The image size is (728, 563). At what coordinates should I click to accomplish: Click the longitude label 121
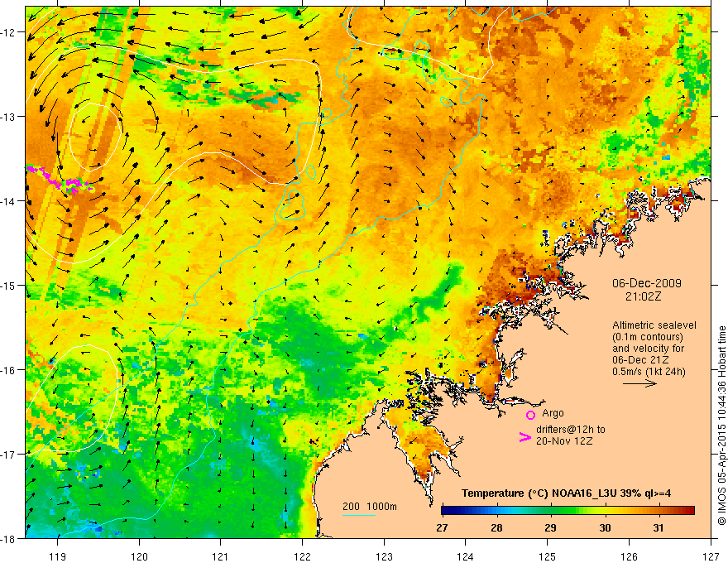pos(221,556)
